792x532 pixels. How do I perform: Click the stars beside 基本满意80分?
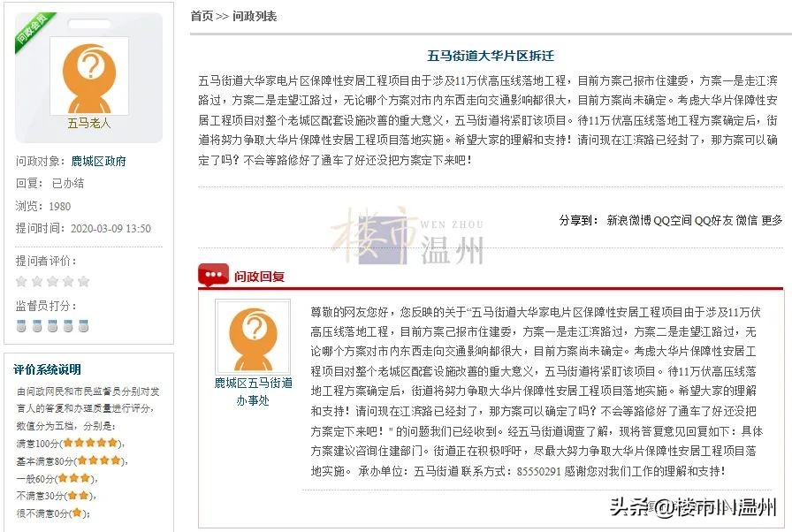[97, 460]
